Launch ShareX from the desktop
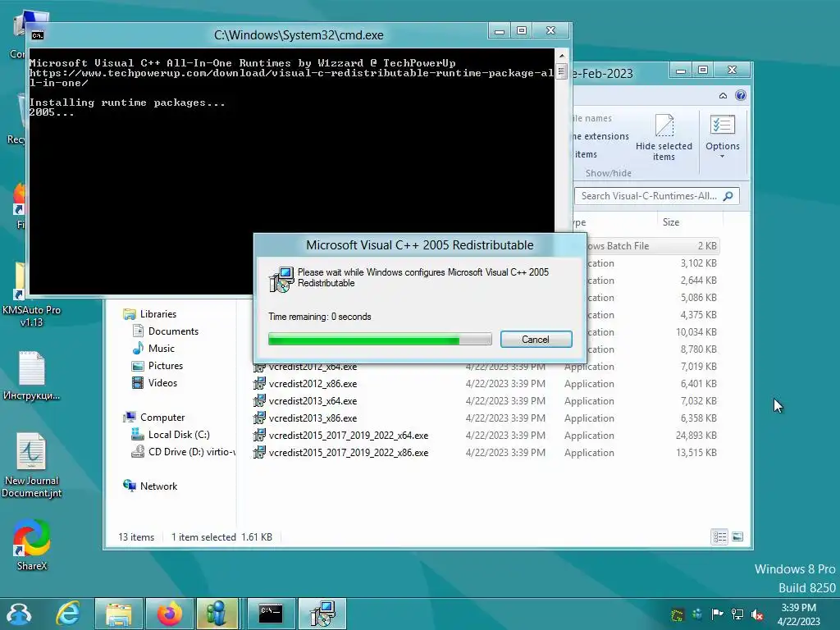Viewport: 840px width, 630px height. (x=32, y=545)
